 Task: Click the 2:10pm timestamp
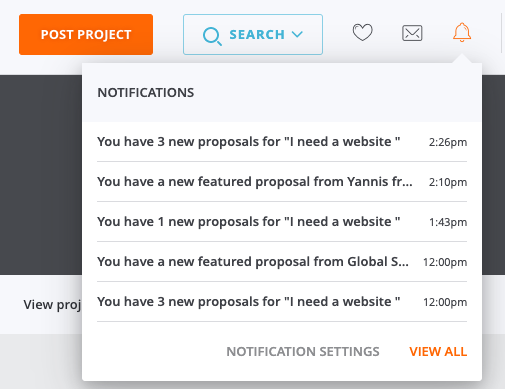448,182
